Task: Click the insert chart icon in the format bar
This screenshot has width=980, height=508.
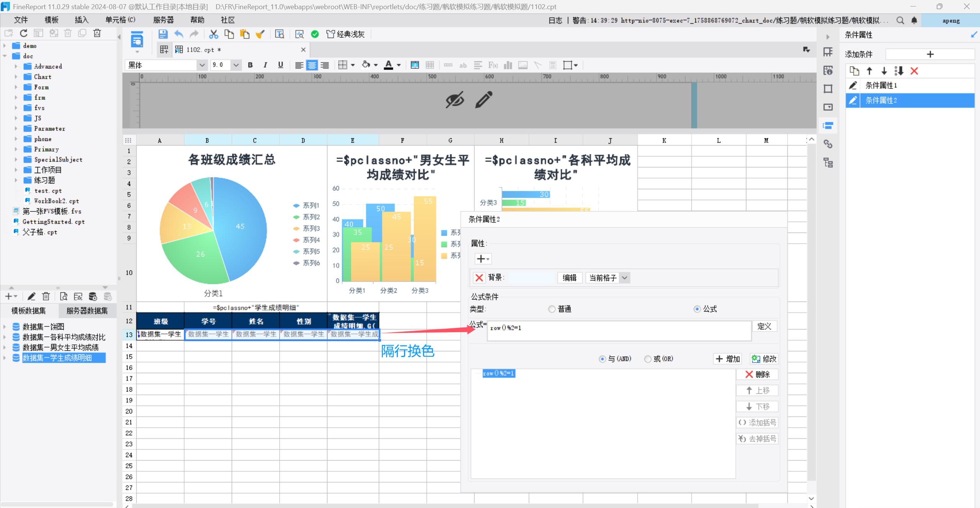Action: pos(508,65)
